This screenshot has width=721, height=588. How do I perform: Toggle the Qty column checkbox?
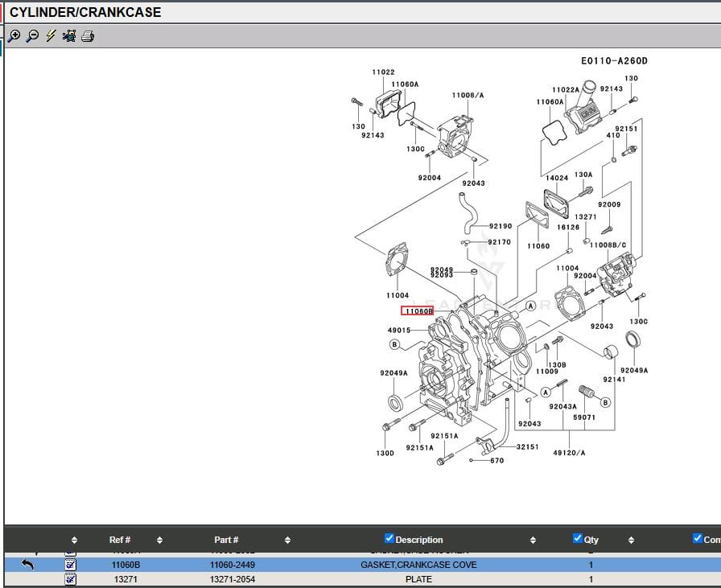(x=577, y=539)
